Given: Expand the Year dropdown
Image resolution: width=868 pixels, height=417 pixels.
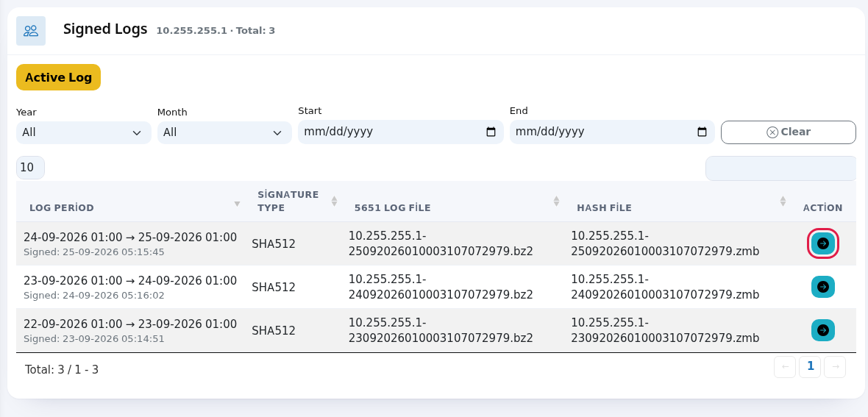Looking at the screenshot, I should click(84, 132).
